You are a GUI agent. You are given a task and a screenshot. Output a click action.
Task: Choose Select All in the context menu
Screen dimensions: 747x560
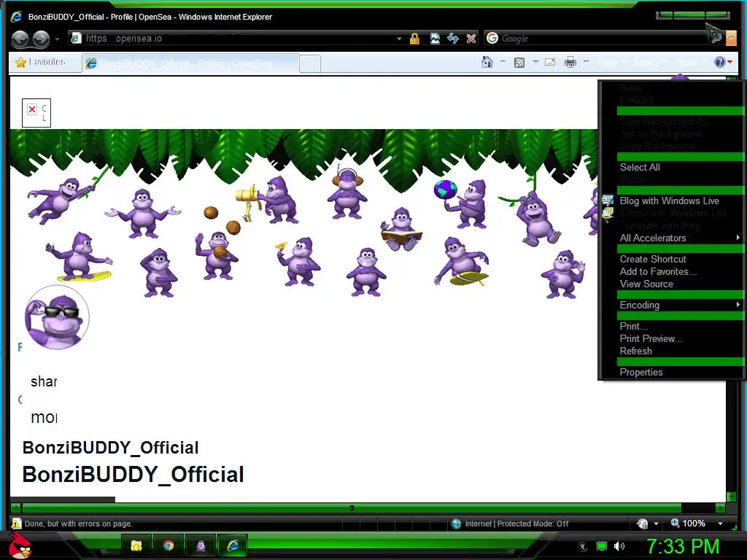pos(640,167)
